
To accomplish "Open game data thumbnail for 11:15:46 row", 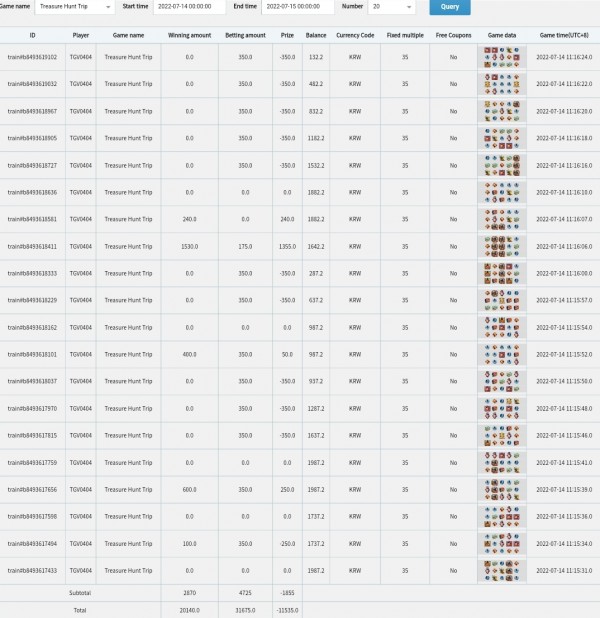I will point(502,436).
